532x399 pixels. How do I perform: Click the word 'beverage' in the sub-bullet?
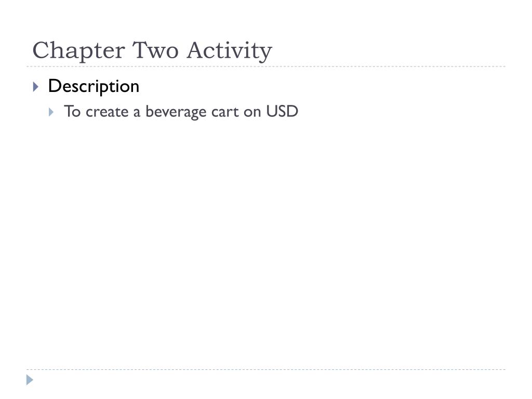[176, 112]
